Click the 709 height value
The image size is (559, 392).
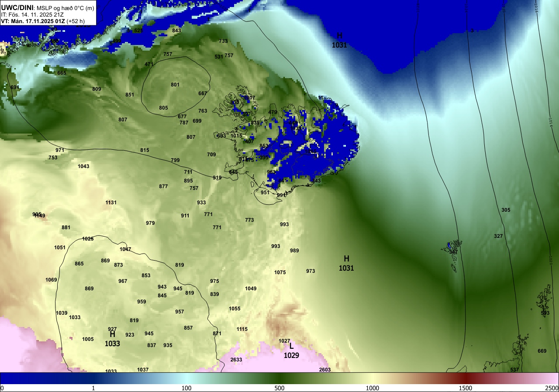click(211, 155)
